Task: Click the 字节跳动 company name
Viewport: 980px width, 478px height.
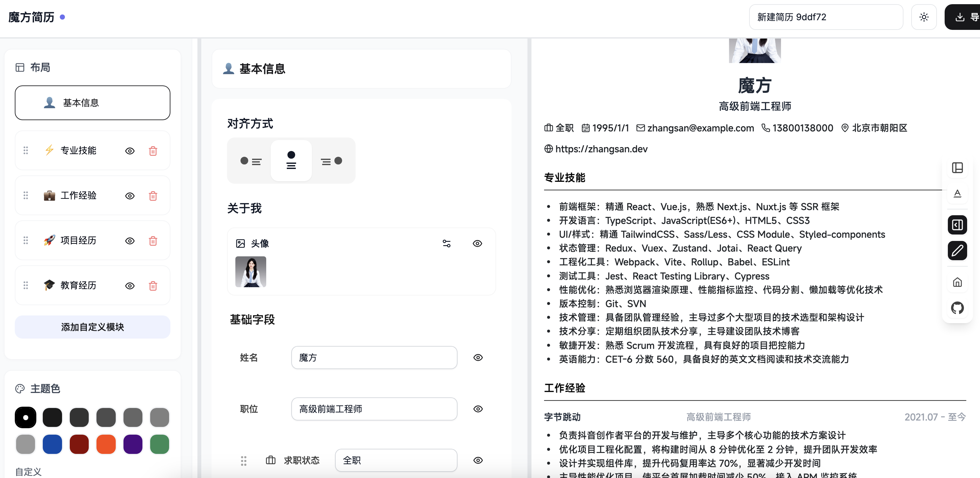Action: click(x=562, y=417)
